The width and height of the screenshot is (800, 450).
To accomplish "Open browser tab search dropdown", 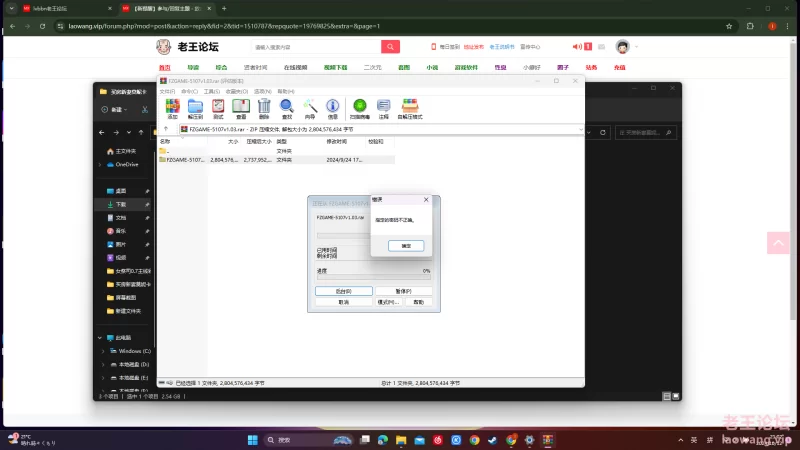I will click(11, 9).
